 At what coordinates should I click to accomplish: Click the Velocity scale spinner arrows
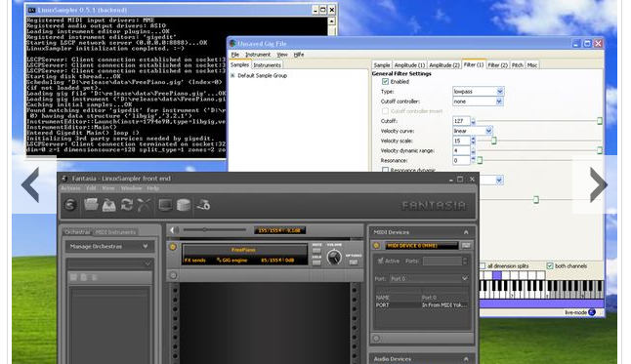click(x=473, y=141)
